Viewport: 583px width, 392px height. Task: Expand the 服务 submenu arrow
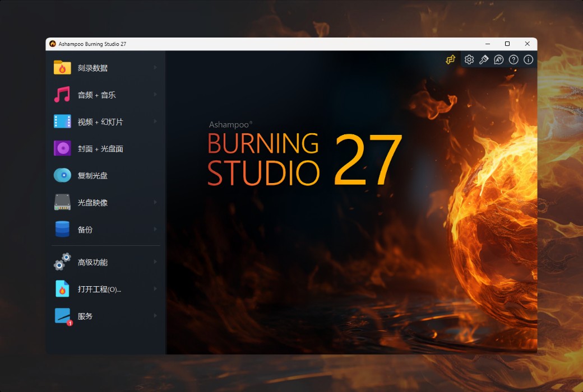(156, 315)
